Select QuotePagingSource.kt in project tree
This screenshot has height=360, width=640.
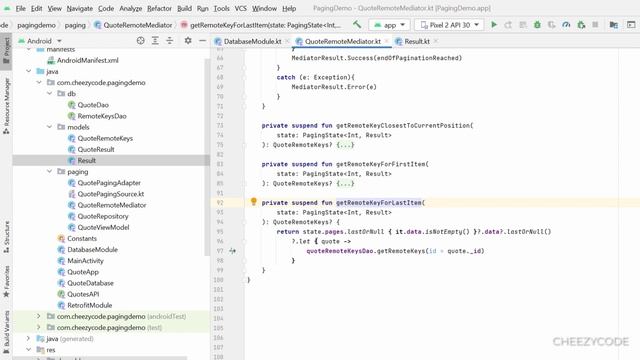tap(111, 194)
